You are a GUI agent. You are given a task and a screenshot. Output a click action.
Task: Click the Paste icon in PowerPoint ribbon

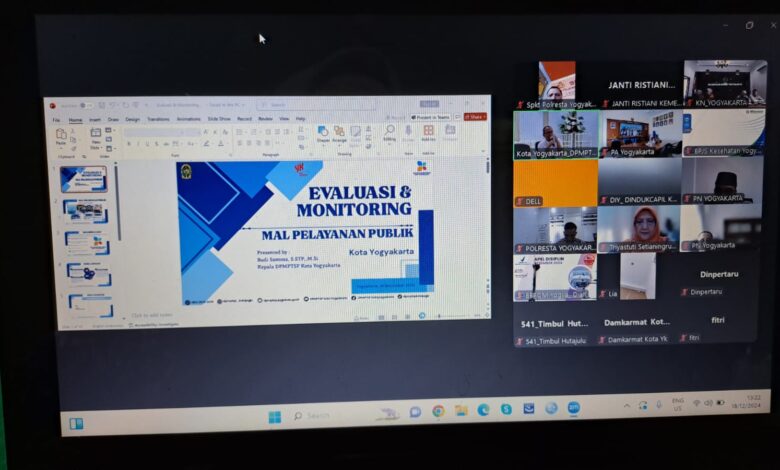61,134
